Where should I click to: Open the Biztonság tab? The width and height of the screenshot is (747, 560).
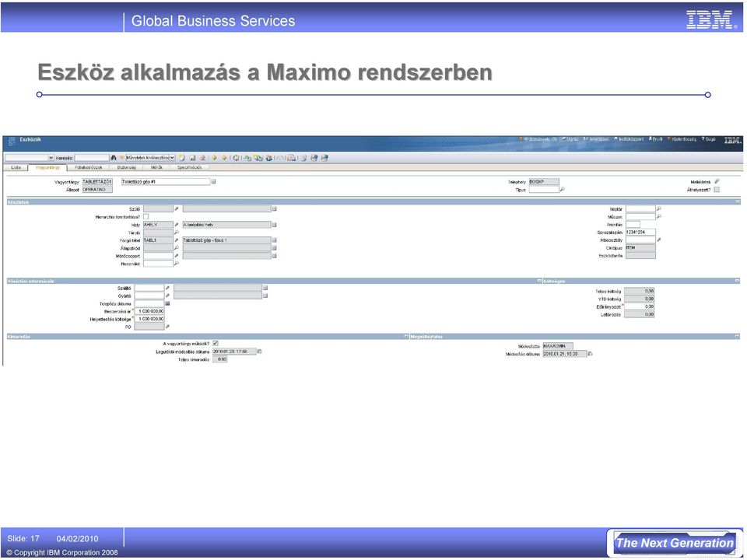127,168
